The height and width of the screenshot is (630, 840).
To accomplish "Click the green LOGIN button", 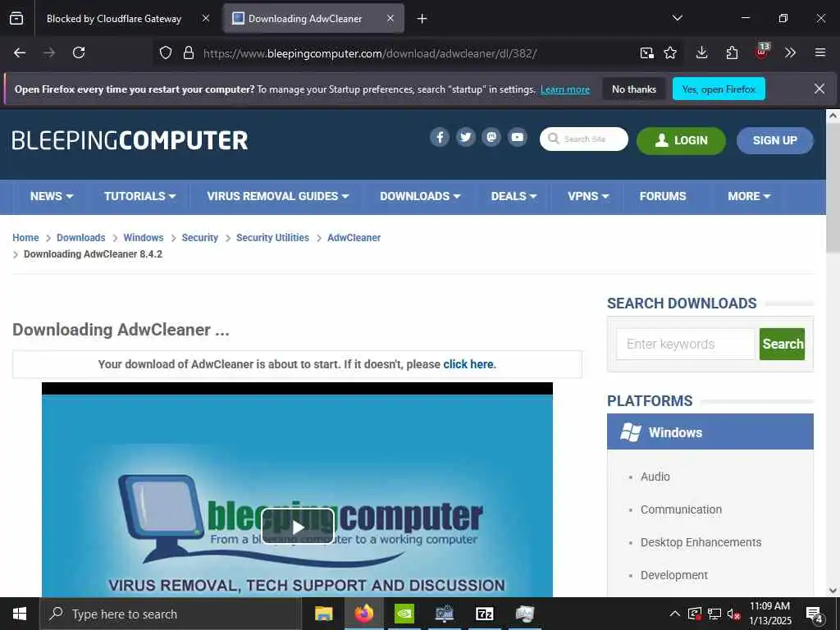I will point(681,140).
